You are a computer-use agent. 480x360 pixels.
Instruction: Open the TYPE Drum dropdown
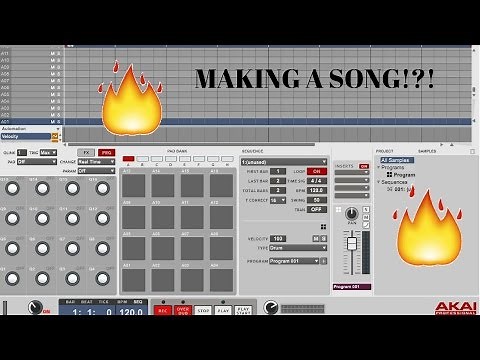tap(298, 248)
